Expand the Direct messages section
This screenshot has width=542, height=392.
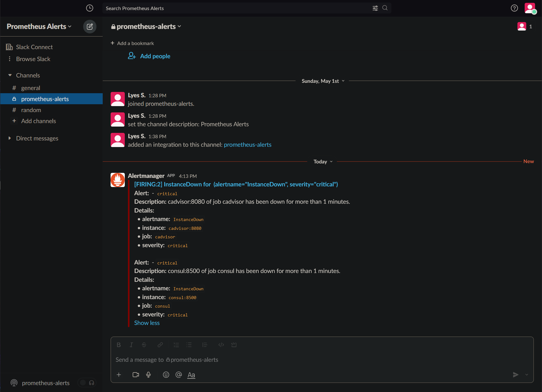coord(10,138)
